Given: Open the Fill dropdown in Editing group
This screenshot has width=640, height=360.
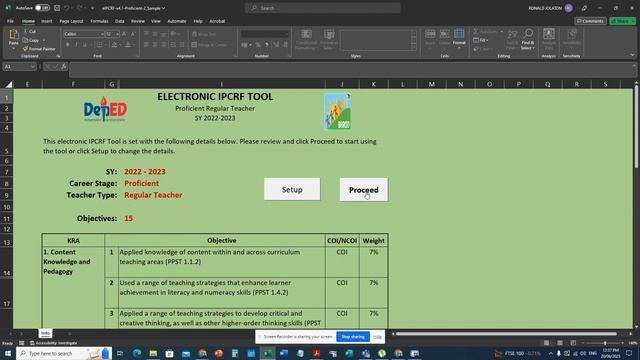Looking at the screenshot, I should (481, 40).
